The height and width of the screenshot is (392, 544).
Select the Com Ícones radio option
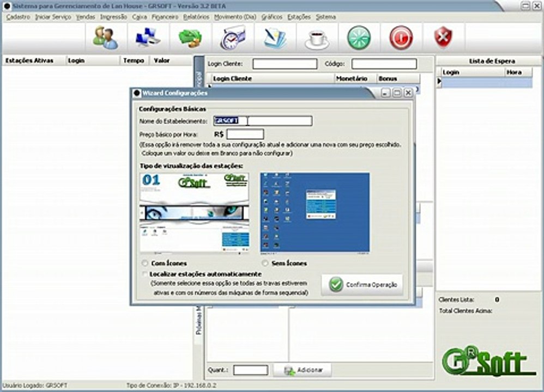coord(145,264)
